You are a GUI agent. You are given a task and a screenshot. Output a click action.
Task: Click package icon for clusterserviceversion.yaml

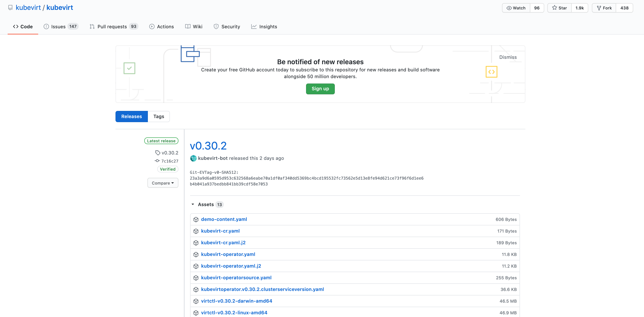click(196, 289)
